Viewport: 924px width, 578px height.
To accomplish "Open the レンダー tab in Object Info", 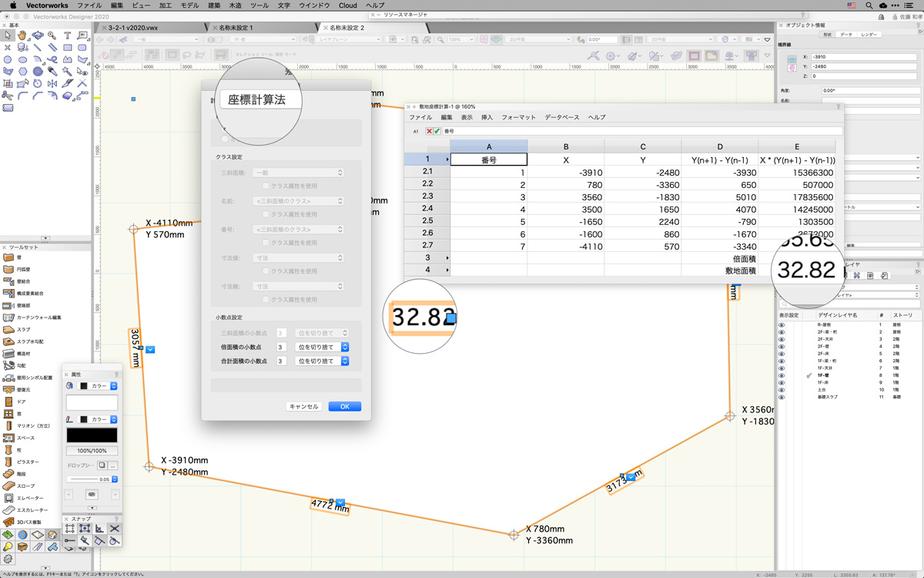I will (x=869, y=35).
